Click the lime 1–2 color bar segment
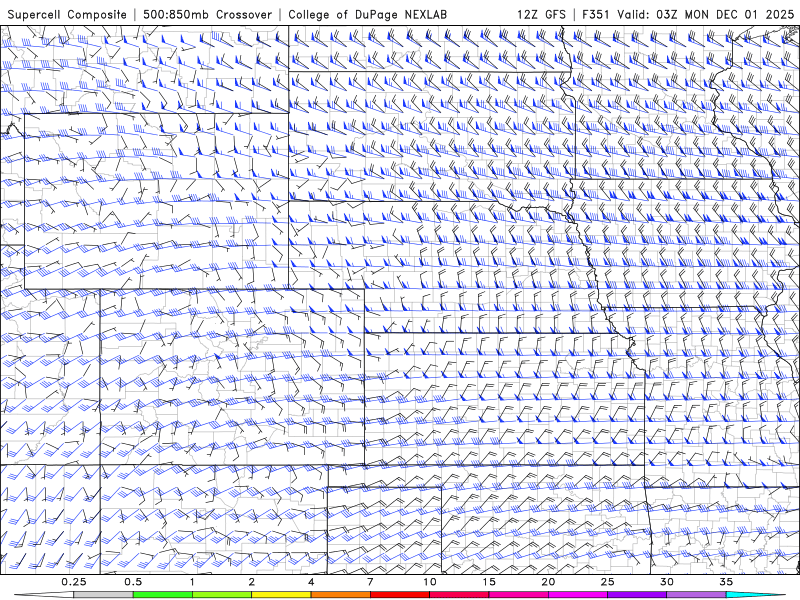 222,595
